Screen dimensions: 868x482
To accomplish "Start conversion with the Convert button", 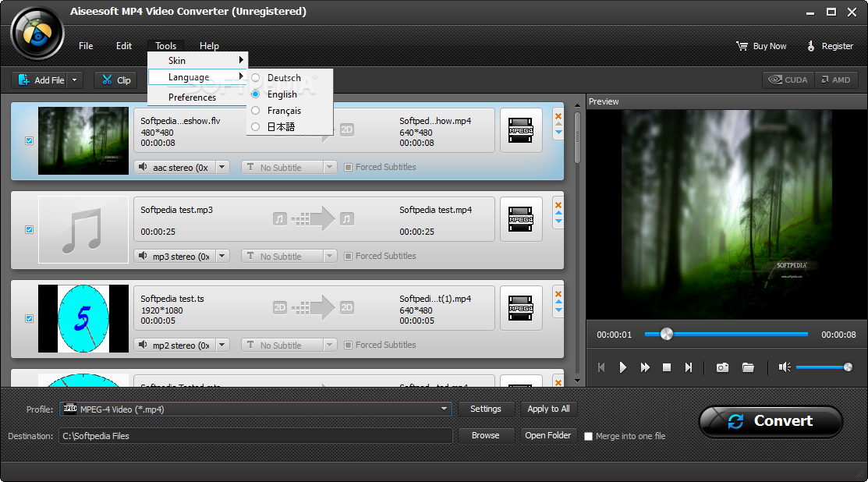I will tap(771, 422).
